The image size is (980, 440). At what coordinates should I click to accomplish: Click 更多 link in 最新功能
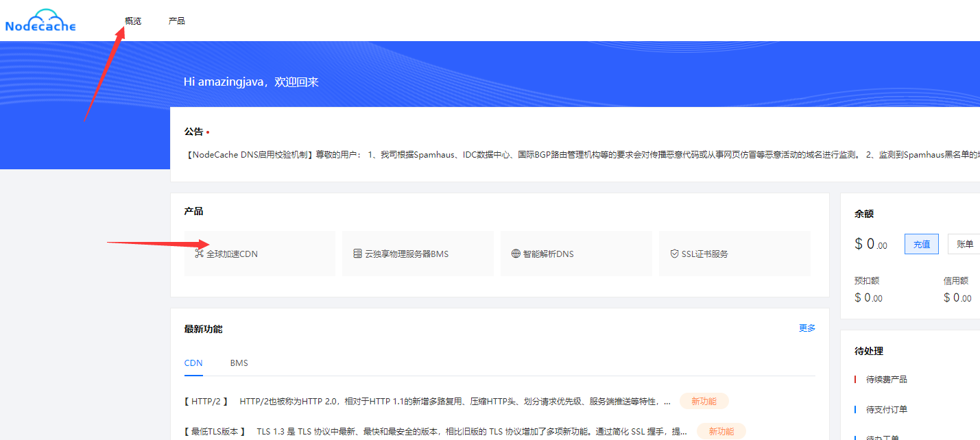(x=807, y=328)
